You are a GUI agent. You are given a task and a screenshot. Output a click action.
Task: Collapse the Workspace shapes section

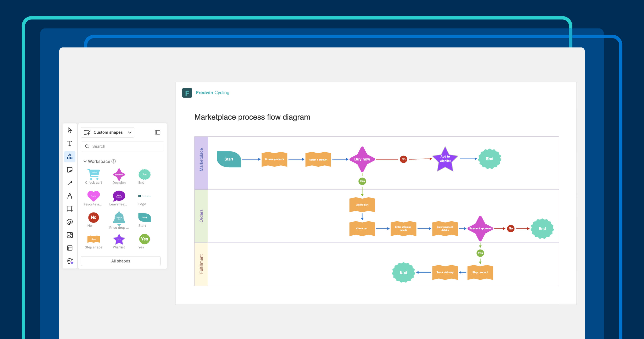coord(86,161)
